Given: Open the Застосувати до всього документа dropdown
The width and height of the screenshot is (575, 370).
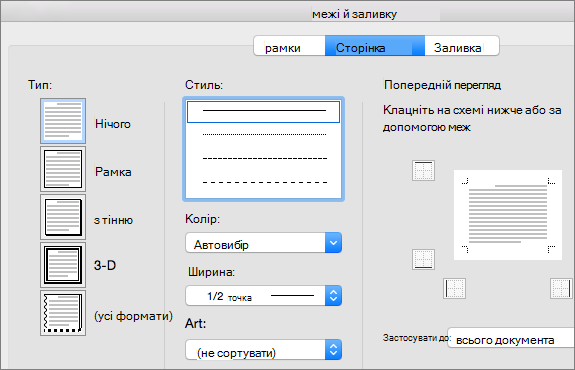Looking at the screenshot, I should pyautogui.click(x=511, y=338).
